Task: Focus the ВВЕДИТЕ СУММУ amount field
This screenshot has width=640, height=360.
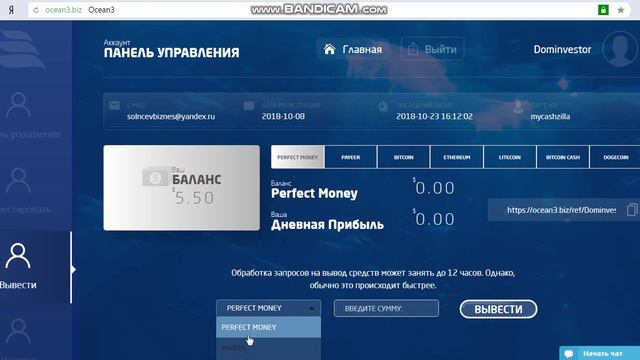Action: click(386, 308)
